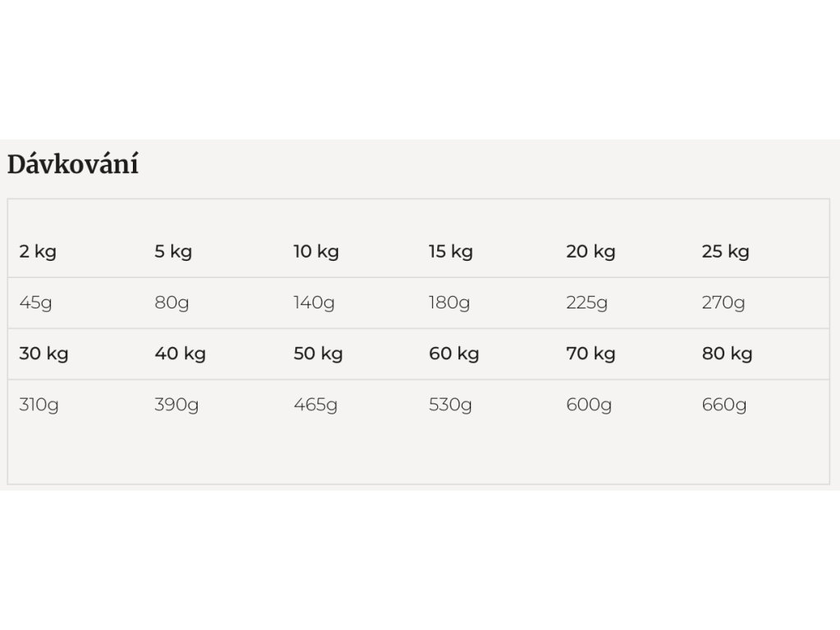
Task: Click the 270g dosage value
Action: (x=724, y=303)
